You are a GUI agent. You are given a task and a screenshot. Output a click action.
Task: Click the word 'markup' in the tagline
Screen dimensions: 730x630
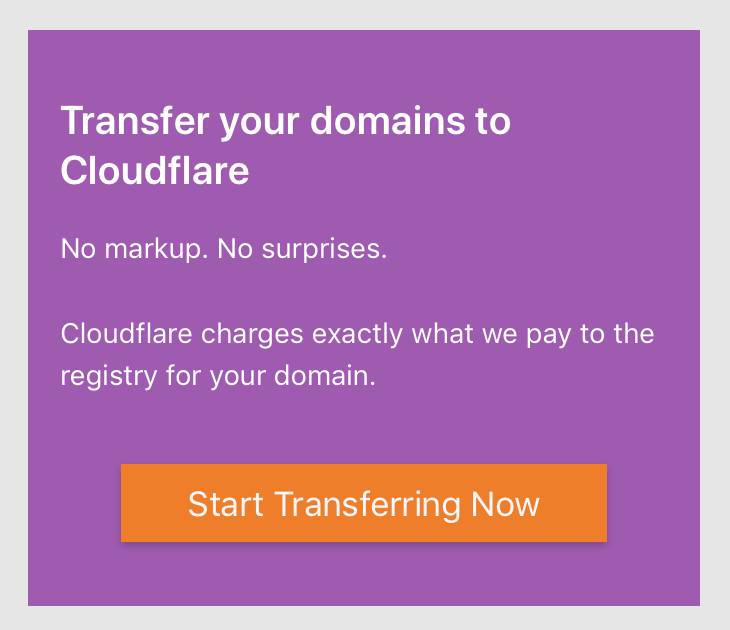154,250
